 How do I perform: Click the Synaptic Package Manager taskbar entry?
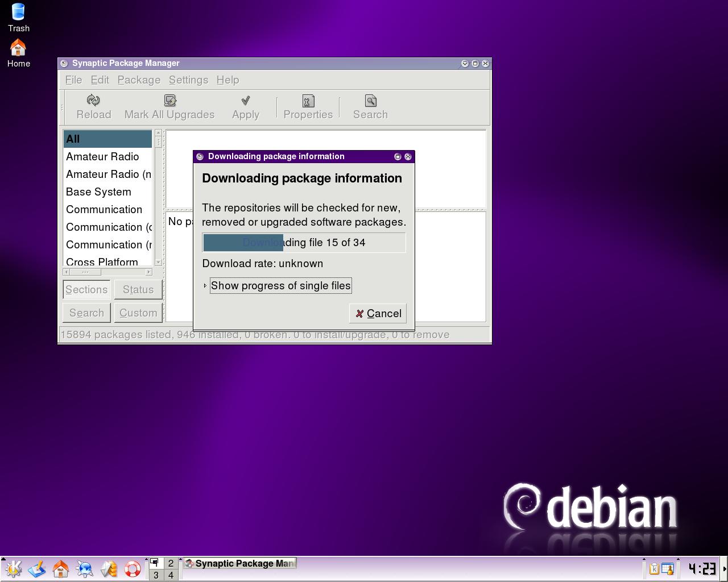pos(239,564)
